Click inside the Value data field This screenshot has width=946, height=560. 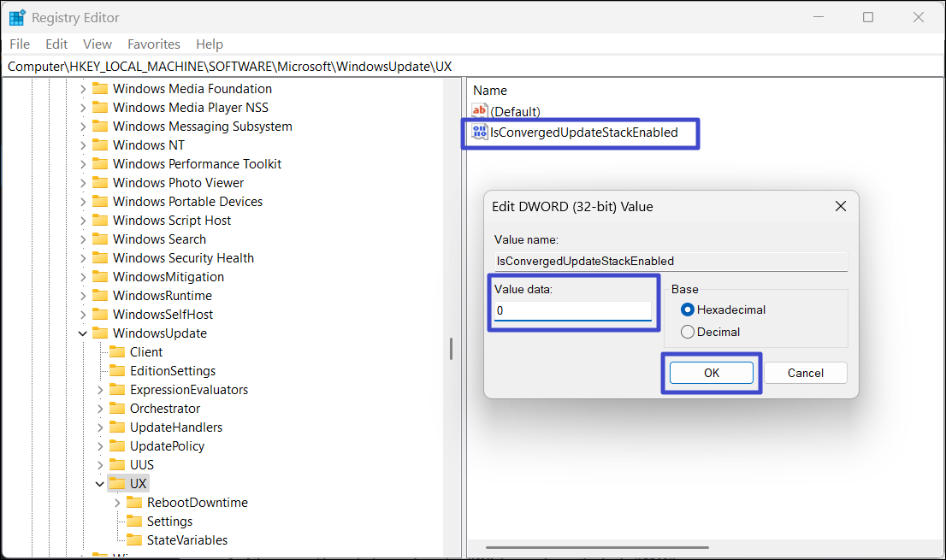point(573,311)
